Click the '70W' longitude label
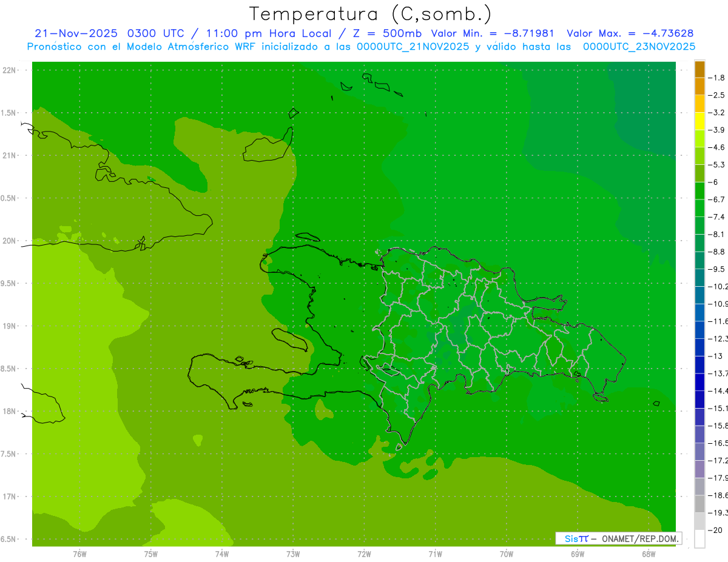 [x=507, y=554]
